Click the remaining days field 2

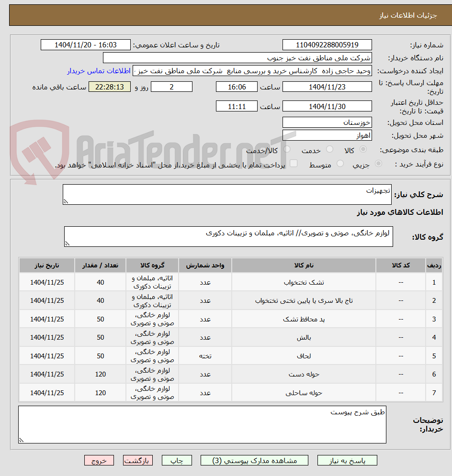pos(171,87)
